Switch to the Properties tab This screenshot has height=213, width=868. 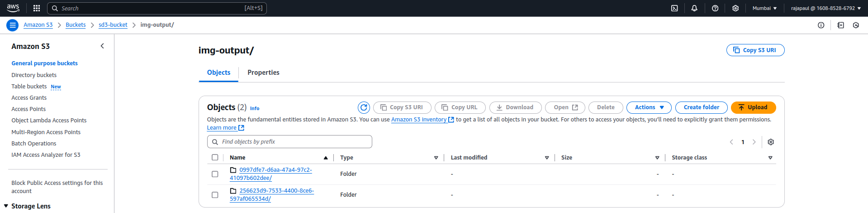pos(263,73)
